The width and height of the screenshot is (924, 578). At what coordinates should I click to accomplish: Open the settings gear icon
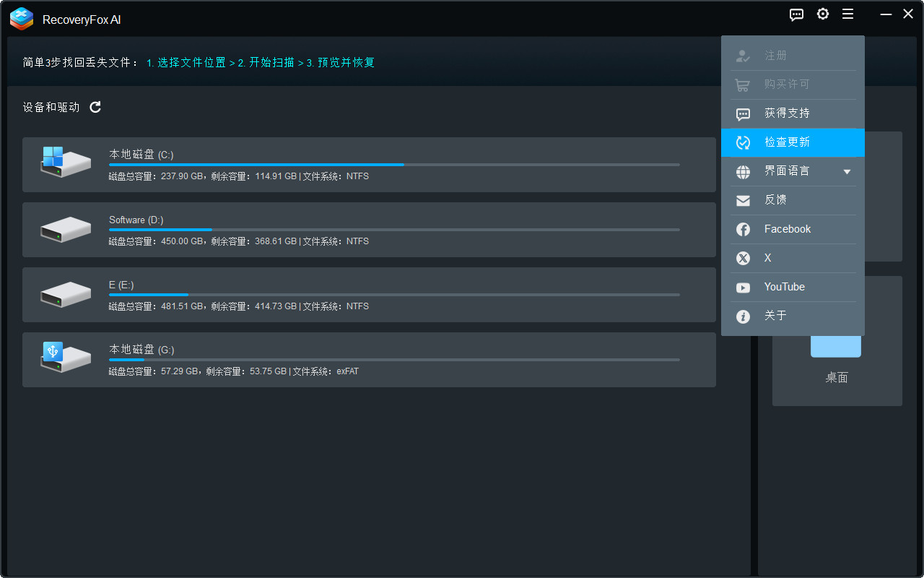coord(823,14)
